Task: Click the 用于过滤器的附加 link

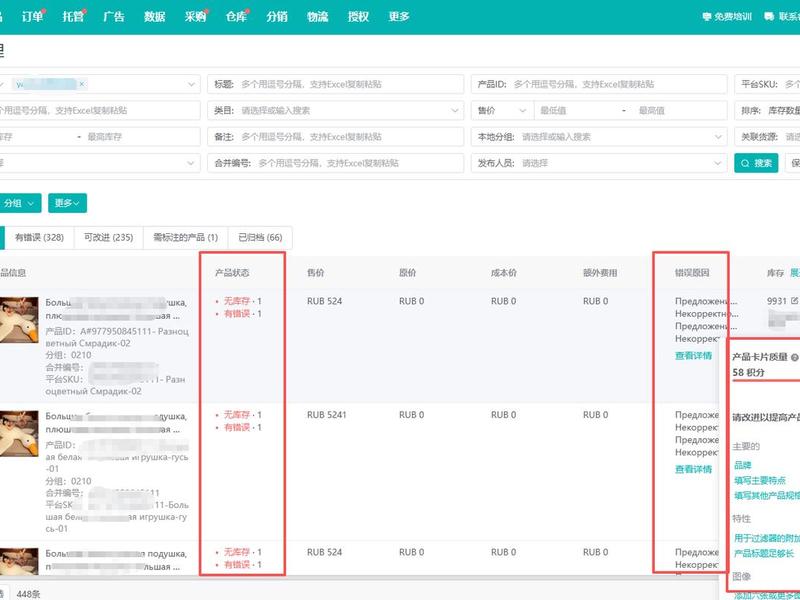Action: click(767, 538)
